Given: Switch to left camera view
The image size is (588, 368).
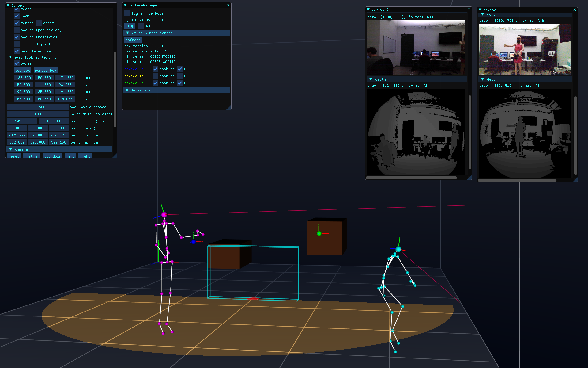Looking at the screenshot, I should (x=70, y=156).
